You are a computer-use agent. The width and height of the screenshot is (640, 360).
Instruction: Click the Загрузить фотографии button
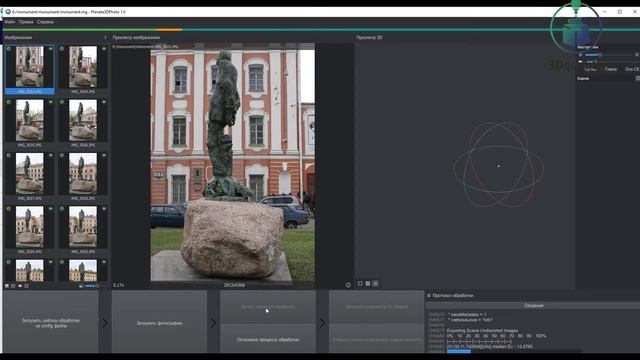[159, 323]
